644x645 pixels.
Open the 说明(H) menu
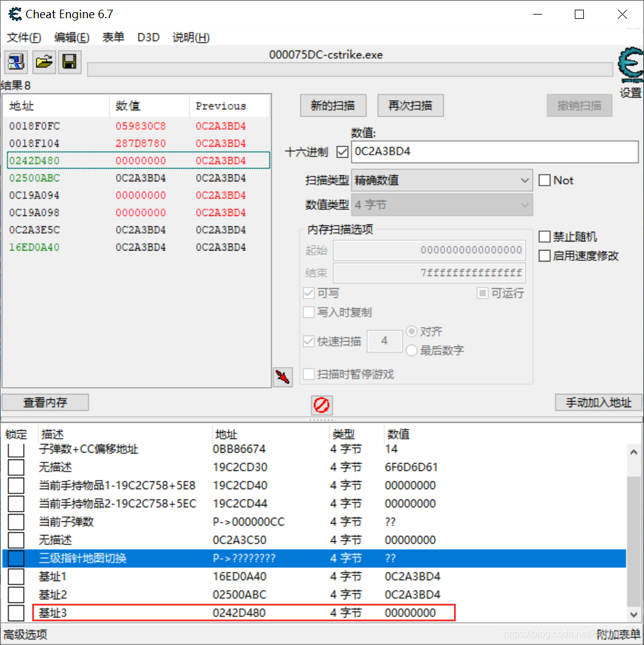click(191, 38)
